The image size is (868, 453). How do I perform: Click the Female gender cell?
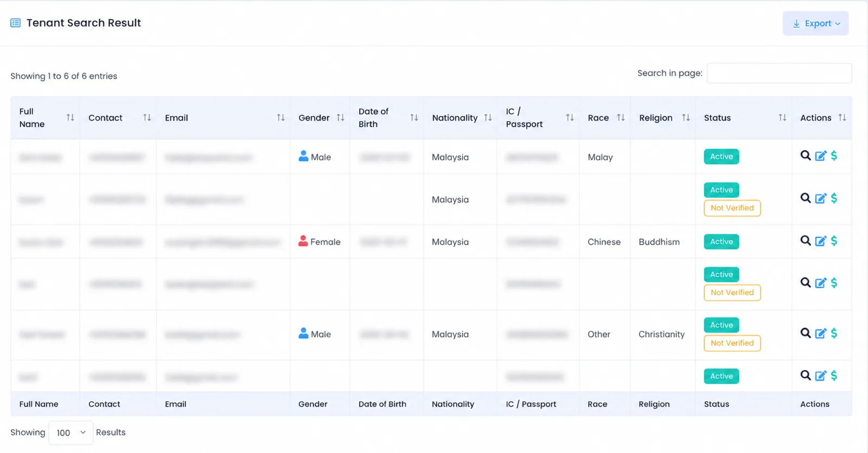320,241
